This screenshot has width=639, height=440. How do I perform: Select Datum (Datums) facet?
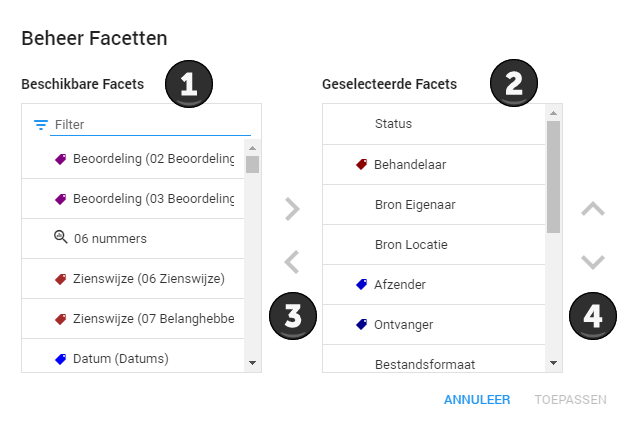click(x=133, y=359)
